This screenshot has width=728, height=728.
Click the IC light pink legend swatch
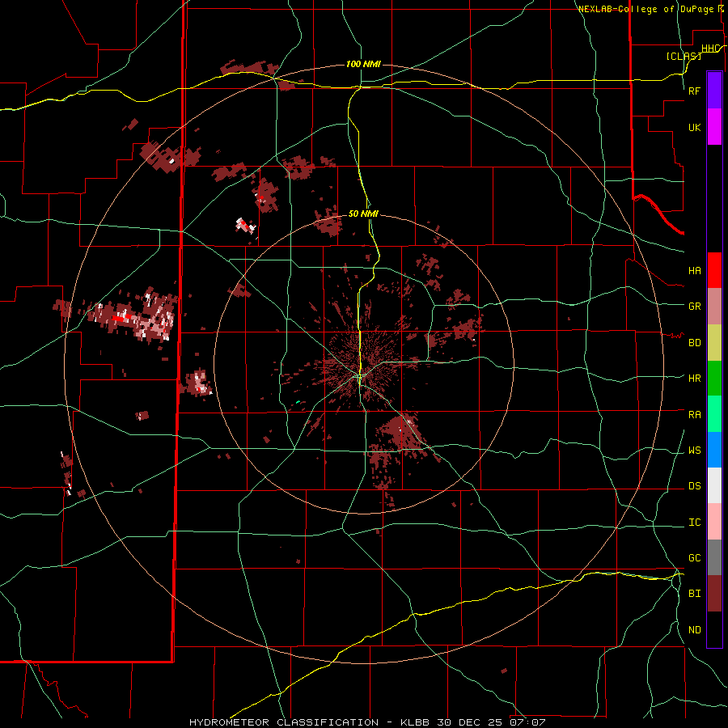pyautogui.click(x=714, y=522)
